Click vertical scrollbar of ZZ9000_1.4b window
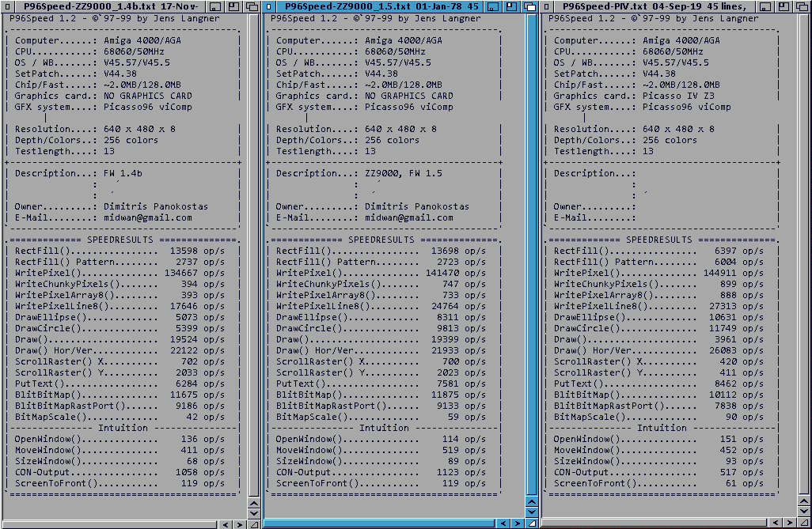812x529 pixels. [254, 255]
